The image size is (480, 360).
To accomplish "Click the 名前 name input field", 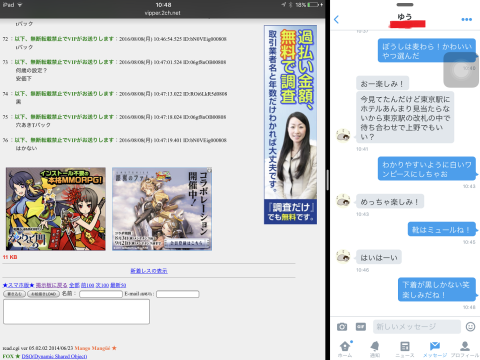I will pyautogui.click(x=101, y=294).
